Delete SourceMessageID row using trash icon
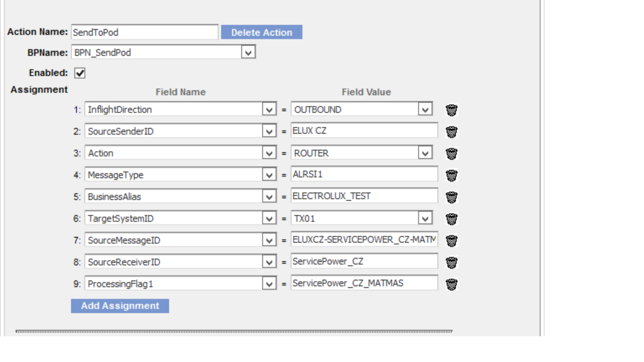 click(x=452, y=241)
